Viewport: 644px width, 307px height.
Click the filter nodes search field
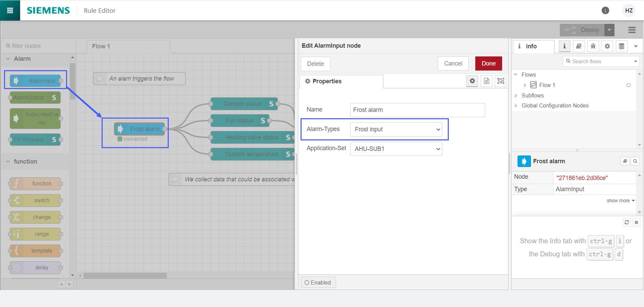39,46
